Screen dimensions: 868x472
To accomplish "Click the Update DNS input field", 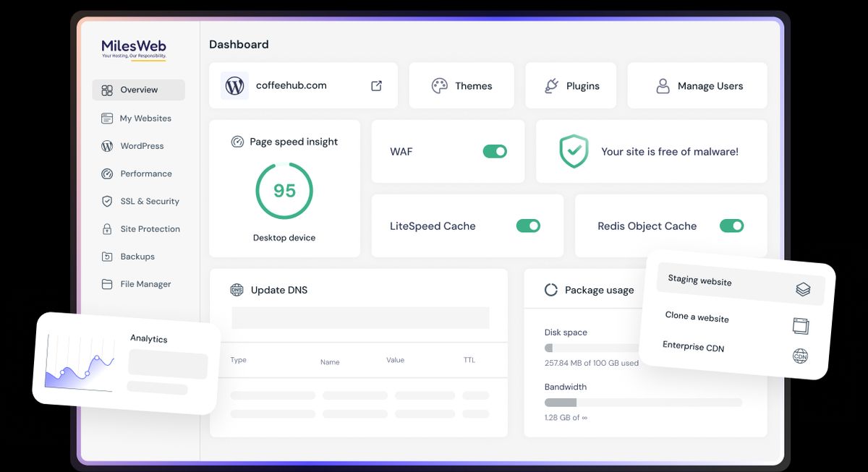I will [360, 318].
